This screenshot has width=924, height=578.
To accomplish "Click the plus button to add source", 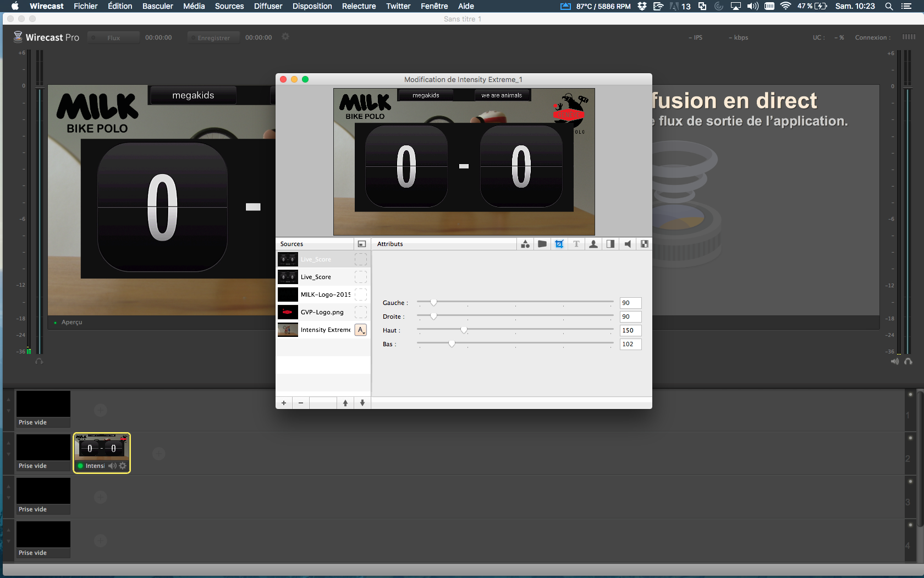I will point(284,403).
